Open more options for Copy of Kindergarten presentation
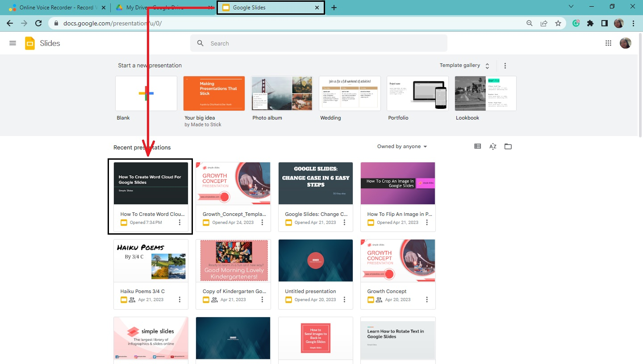 pos(262,299)
